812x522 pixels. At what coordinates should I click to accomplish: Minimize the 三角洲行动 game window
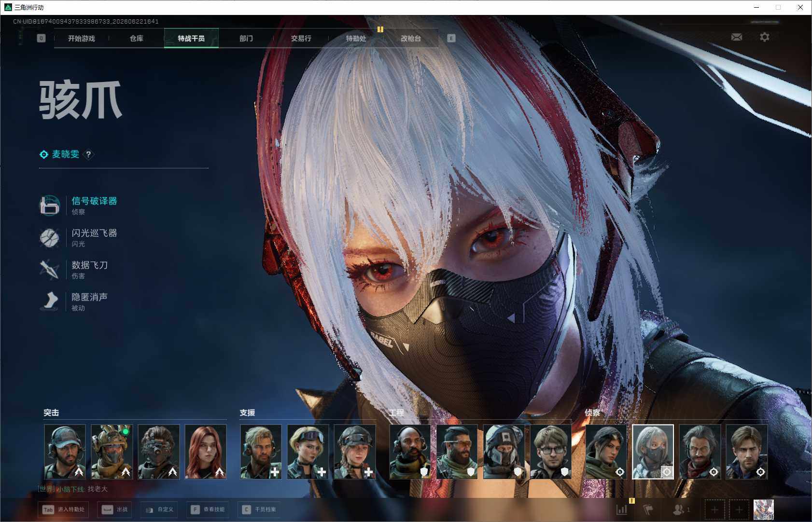tap(756, 7)
